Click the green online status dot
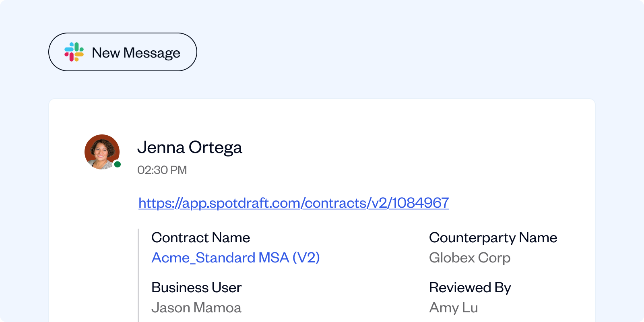The image size is (644, 322). 118,164
